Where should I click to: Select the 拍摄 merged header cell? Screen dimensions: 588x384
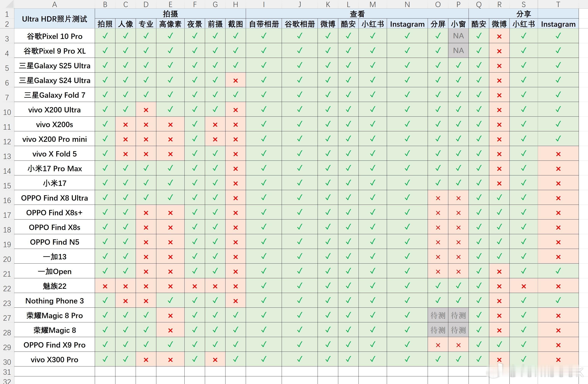(x=170, y=14)
